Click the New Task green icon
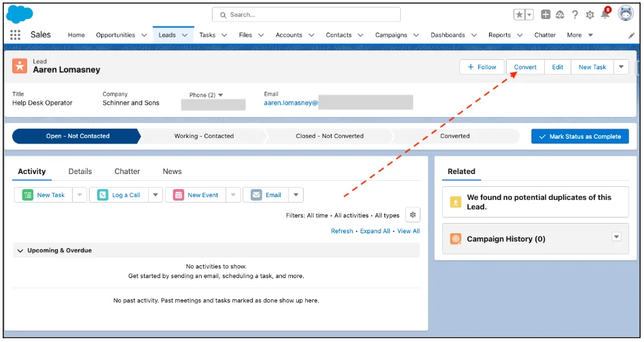This screenshot has height=342, width=644. click(x=28, y=195)
